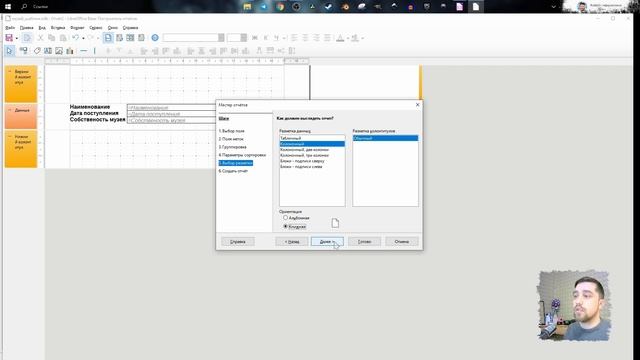Open the font size combo box

click(237, 38)
